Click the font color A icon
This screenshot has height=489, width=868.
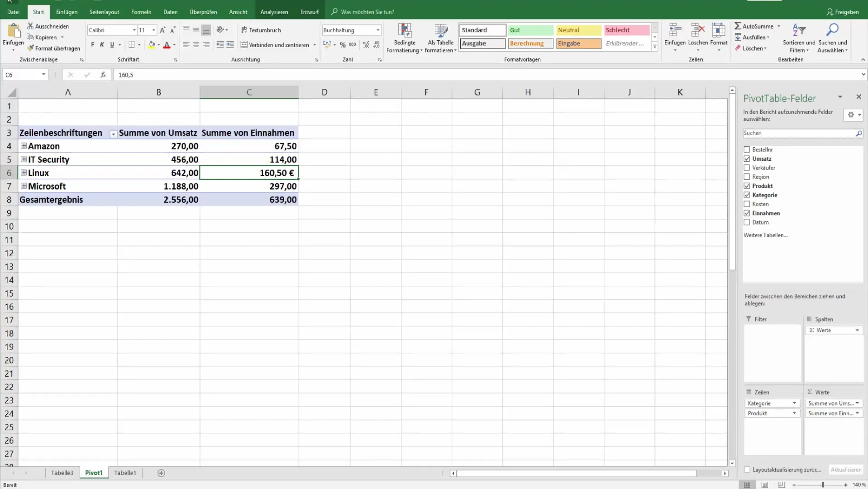tap(167, 44)
